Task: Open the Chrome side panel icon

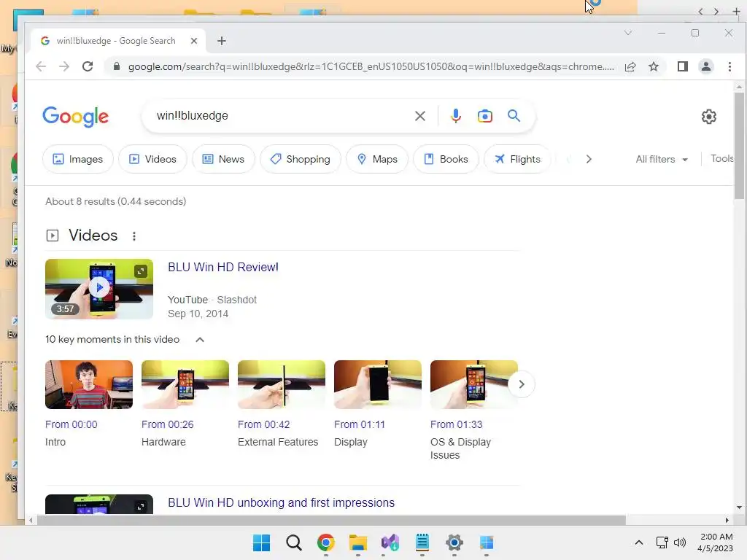Action: (683, 66)
